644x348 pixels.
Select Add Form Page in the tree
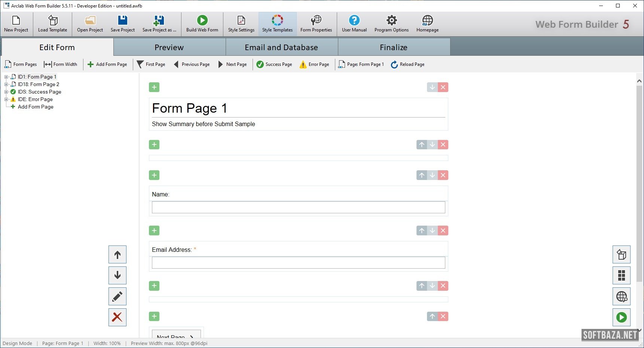click(36, 107)
